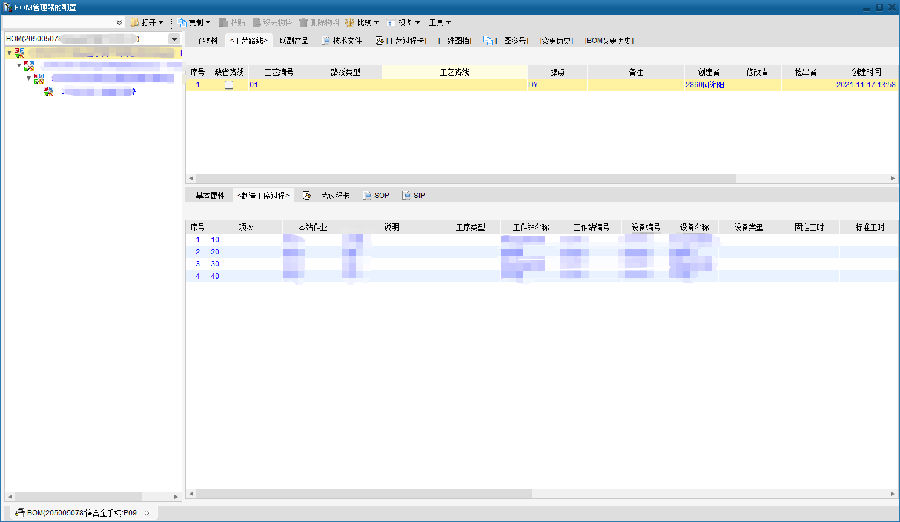Click the third-level node icon in tree
Image resolution: width=900 pixels, height=522 pixels.
point(38,79)
